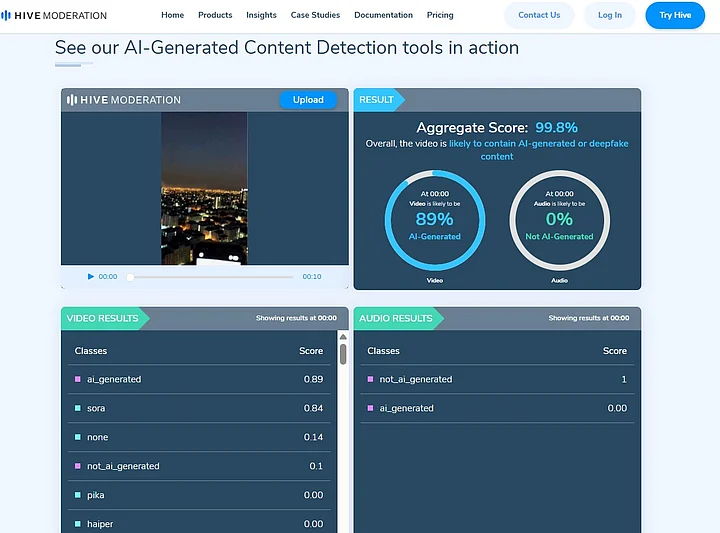Open the Documentation menu
720x533 pixels.
(x=383, y=15)
